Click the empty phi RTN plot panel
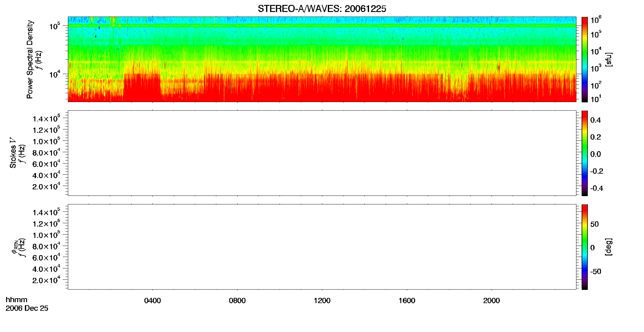Screen dimensions: 644x332 pyautogui.click(x=322, y=247)
